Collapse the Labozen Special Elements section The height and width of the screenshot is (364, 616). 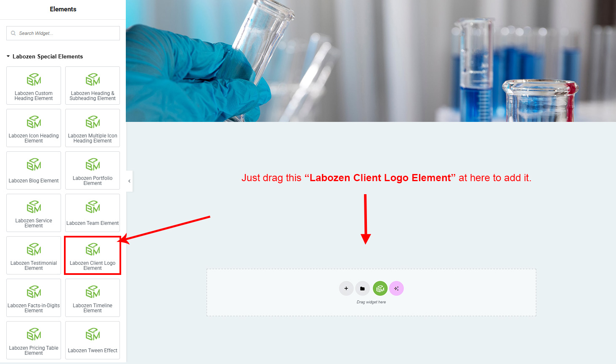pyautogui.click(x=45, y=56)
